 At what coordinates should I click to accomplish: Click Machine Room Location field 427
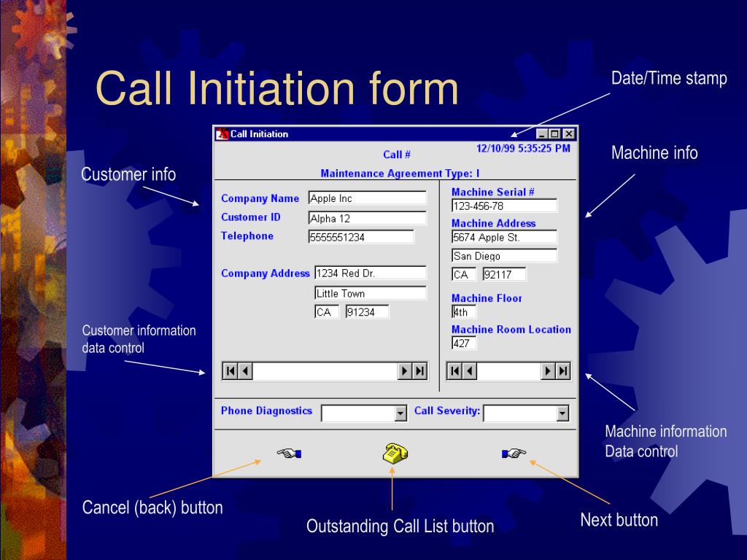463,343
